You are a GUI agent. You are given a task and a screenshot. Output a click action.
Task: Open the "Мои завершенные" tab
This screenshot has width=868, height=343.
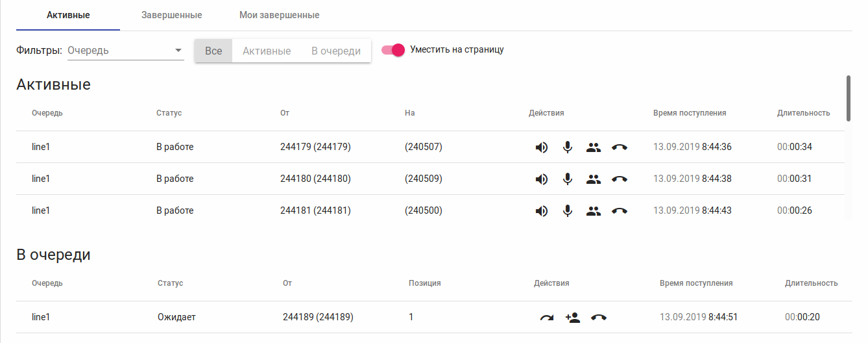279,15
